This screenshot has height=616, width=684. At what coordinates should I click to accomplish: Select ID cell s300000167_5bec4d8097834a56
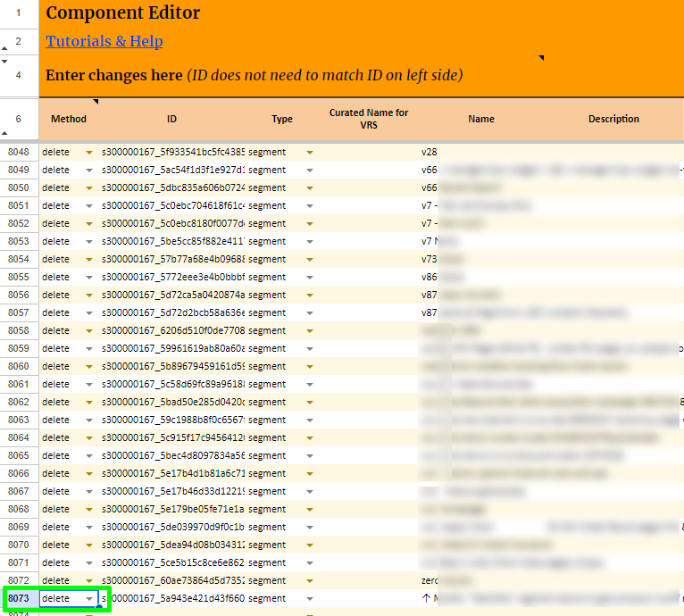point(172,455)
